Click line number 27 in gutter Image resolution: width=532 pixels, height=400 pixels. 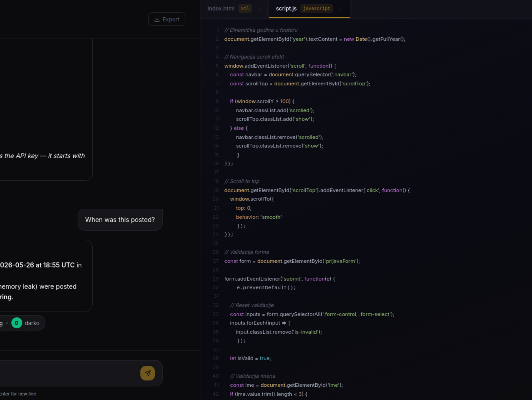click(x=216, y=261)
